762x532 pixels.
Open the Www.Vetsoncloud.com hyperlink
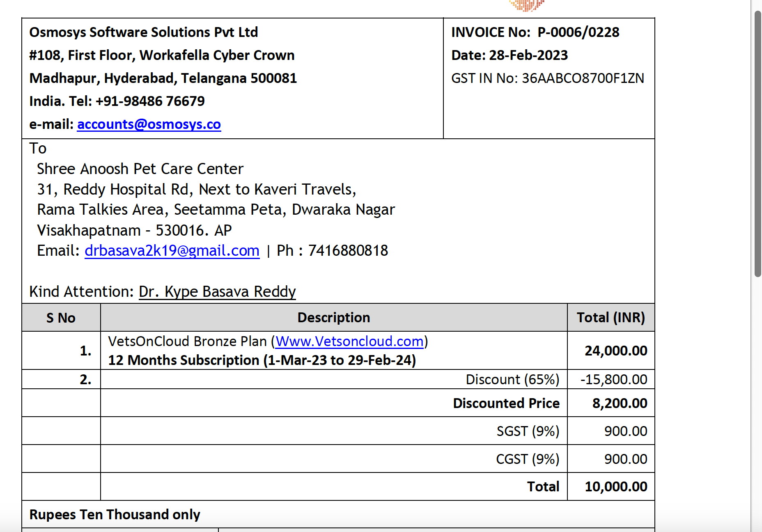[x=349, y=341]
